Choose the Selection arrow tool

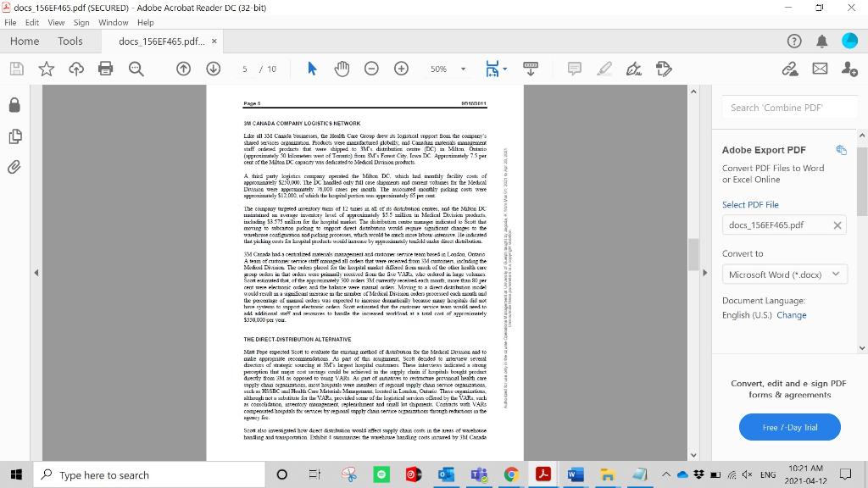click(x=312, y=69)
